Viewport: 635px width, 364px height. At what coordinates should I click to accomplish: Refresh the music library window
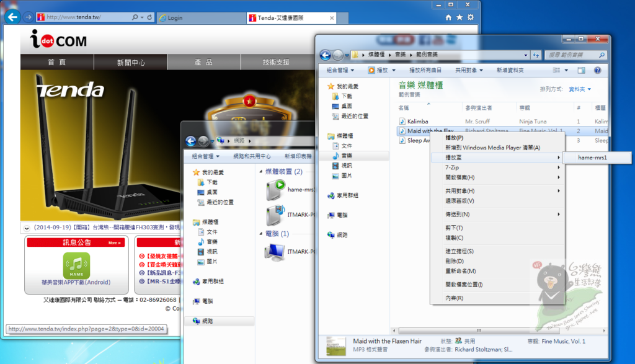click(x=536, y=55)
